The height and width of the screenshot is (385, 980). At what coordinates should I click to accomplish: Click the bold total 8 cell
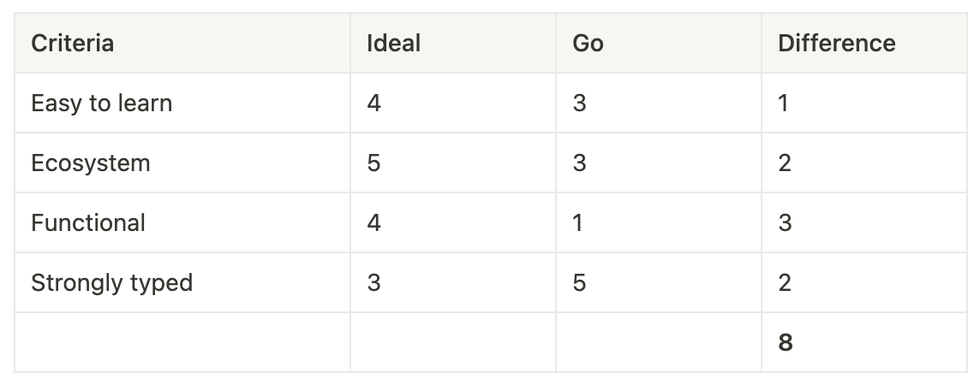point(864,342)
